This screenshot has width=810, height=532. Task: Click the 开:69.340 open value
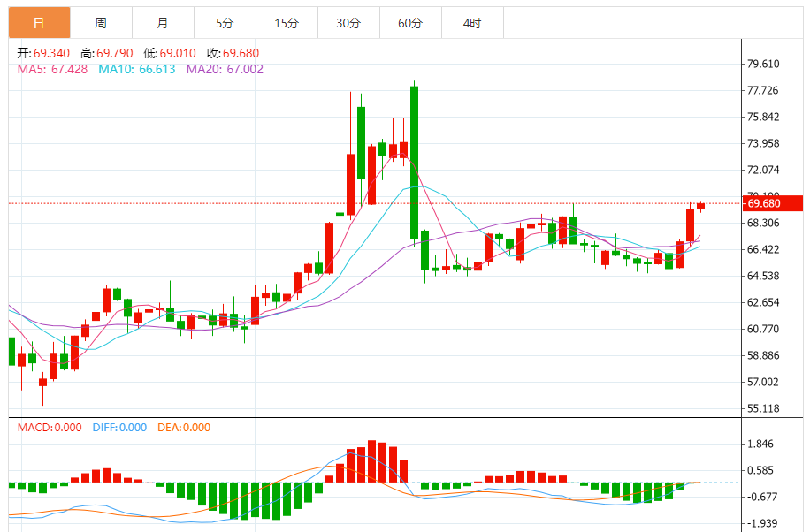click(x=43, y=53)
